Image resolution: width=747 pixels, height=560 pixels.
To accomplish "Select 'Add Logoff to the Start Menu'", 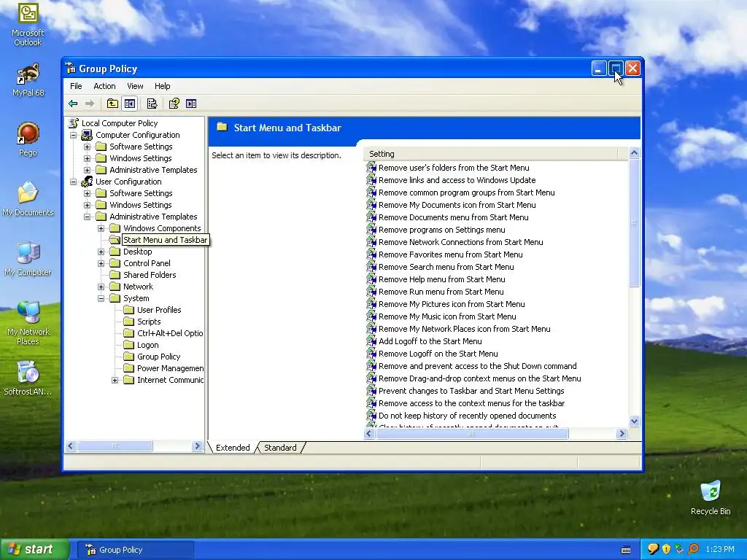I will pyautogui.click(x=430, y=341).
